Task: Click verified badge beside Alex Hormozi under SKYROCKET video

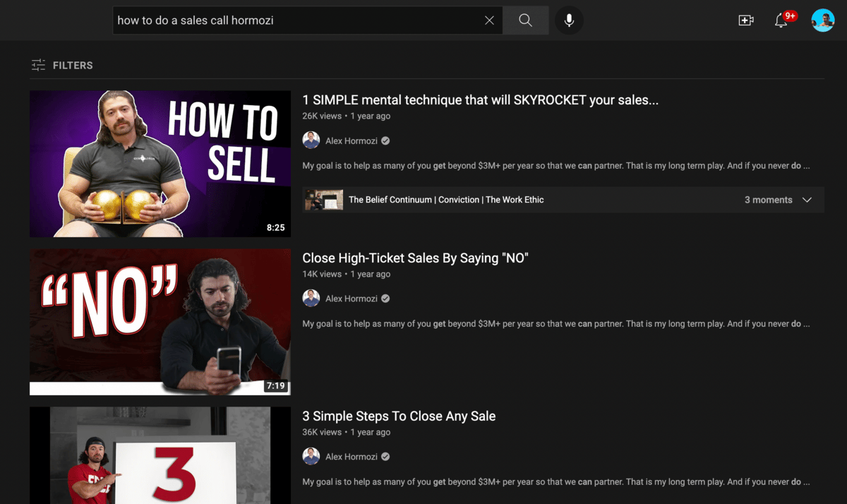Action: tap(385, 140)
